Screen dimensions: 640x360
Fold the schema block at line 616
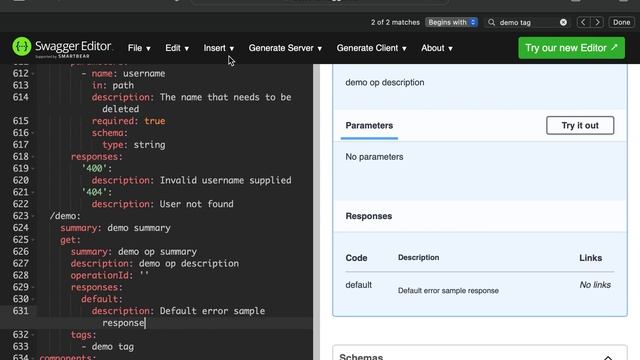click(33, 133)
